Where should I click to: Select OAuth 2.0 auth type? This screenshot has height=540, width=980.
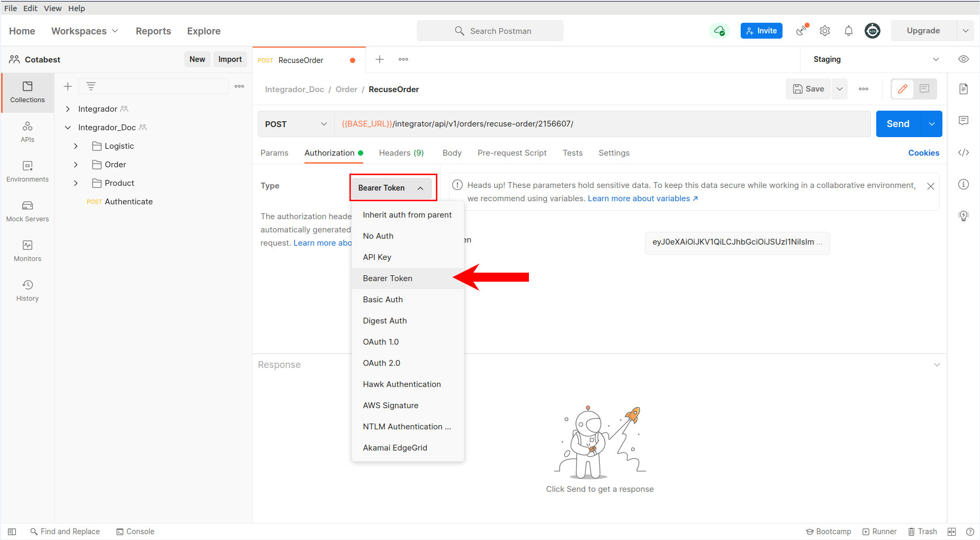click(x=408, y=363)
